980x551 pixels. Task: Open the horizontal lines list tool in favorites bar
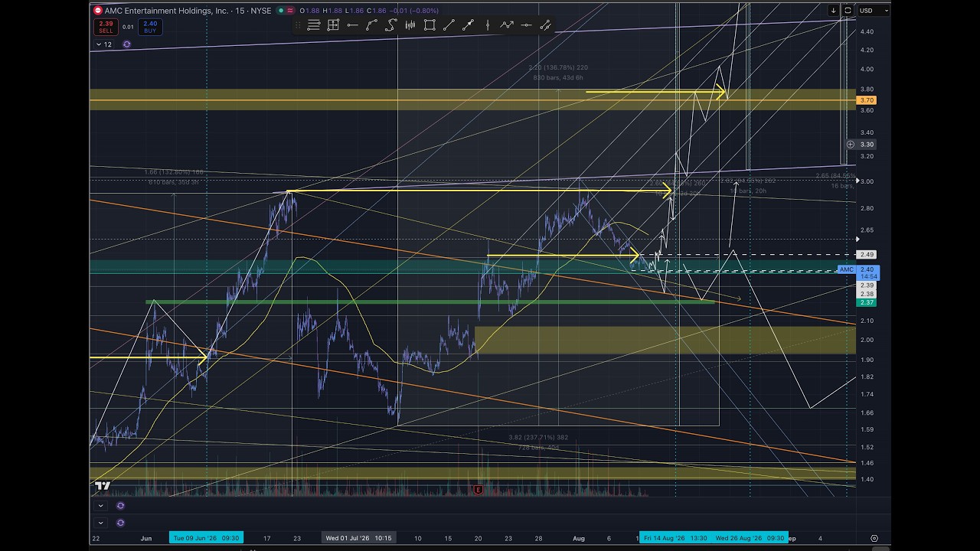coord(314,25)
